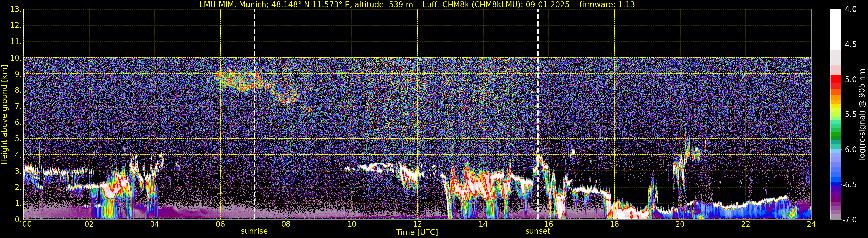This screenshot has width=868, height=238.
Task: Click the 'Time [UTC]' axis title
Action: tap(417, 232)
